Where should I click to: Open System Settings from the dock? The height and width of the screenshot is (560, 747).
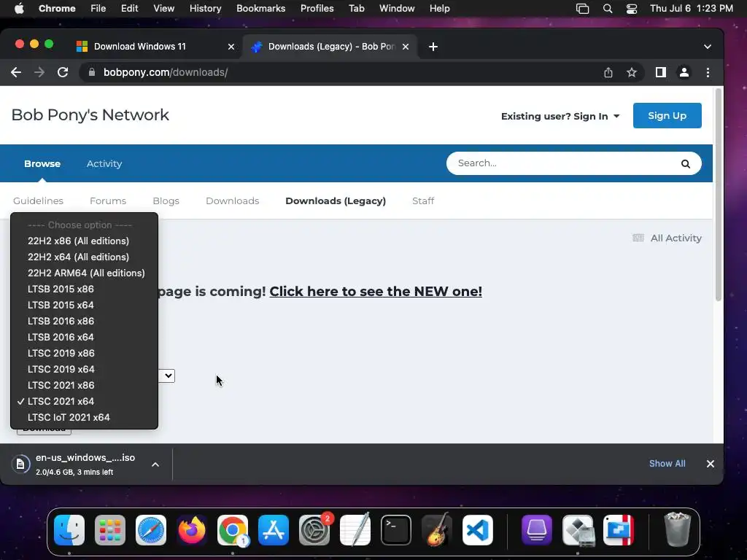click(314, 530)
